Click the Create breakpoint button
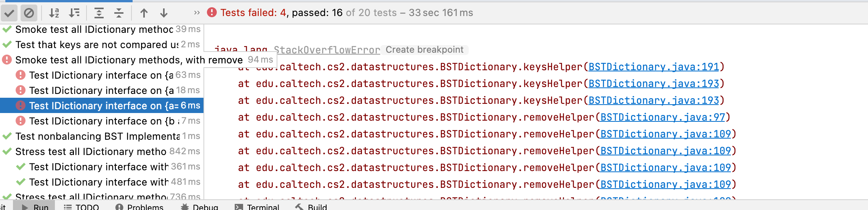868x210 pixels. [424, 50]
